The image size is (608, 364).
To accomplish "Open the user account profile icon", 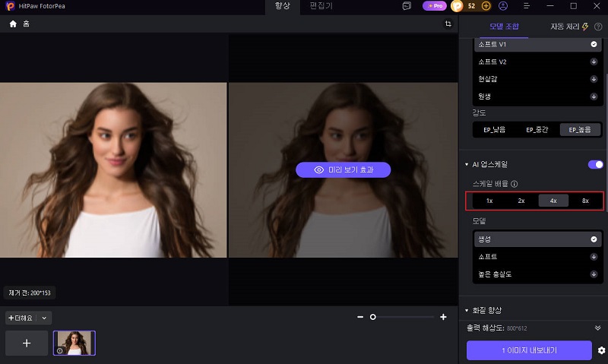I will (x=503, y=6).
